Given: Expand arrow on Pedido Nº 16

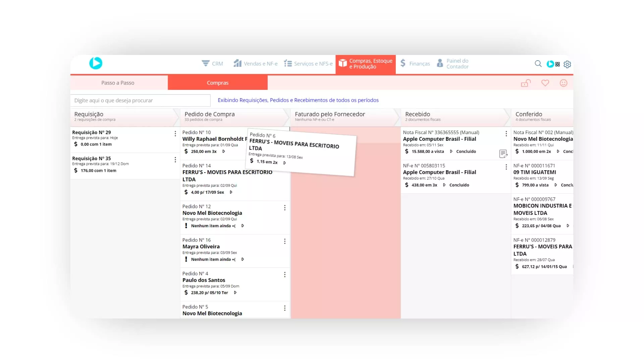Looking at the screenshot, I should [x=243, y=259].
